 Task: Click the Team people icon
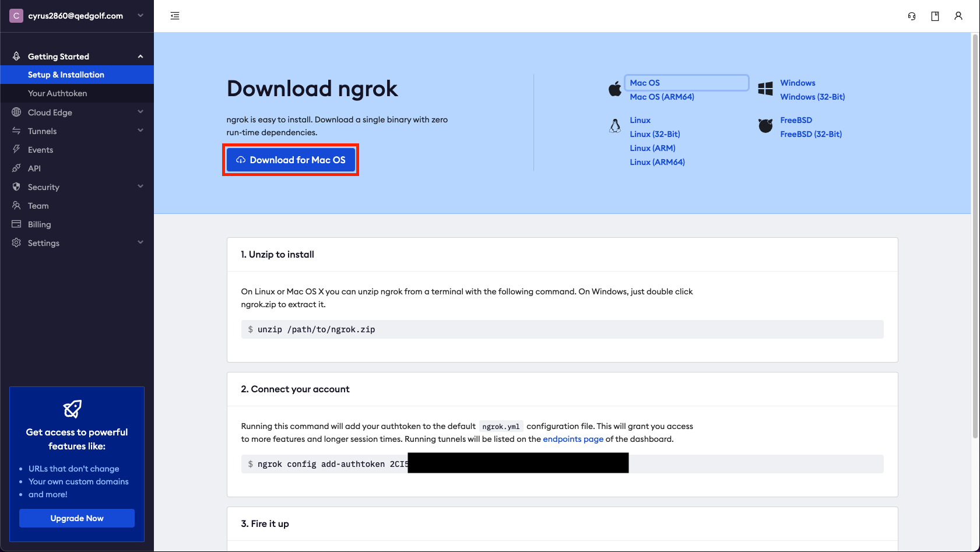point(16,206)
